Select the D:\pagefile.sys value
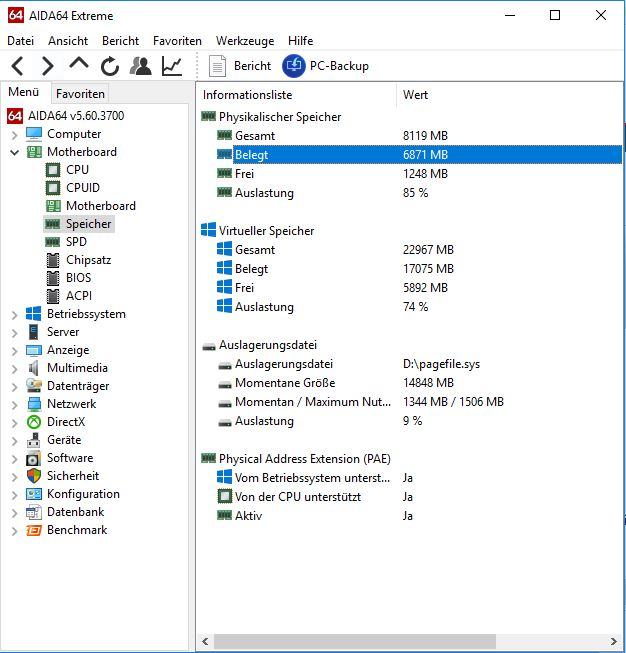This screenshot has width=626, height=653. coord(441,364)
